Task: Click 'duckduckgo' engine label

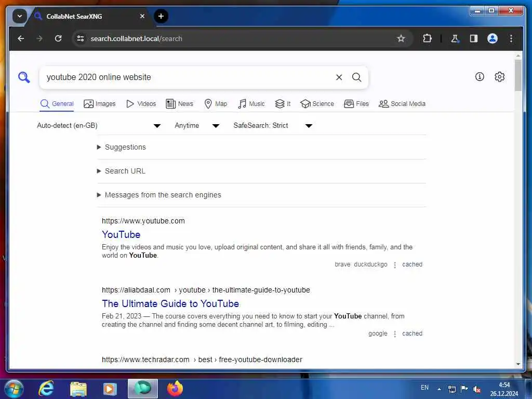Action: coord(370,264)
